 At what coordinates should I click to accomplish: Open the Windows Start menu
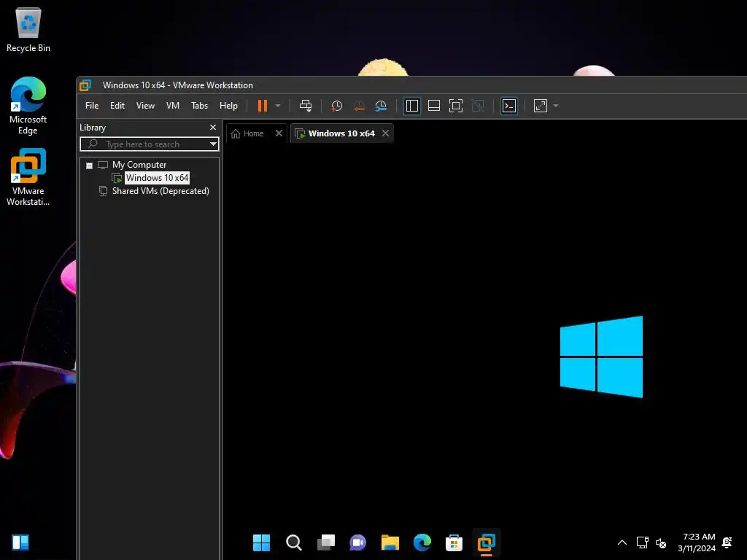(x=261, y=542)
